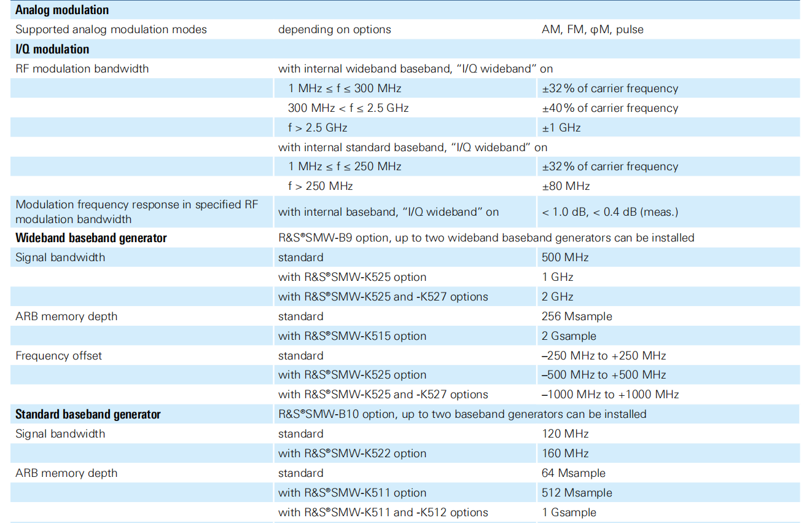This screenshot has width=812, height=523.
Task: Click 'with R&S SMW-K522 option' cell
Action: [x=352, y=454]
